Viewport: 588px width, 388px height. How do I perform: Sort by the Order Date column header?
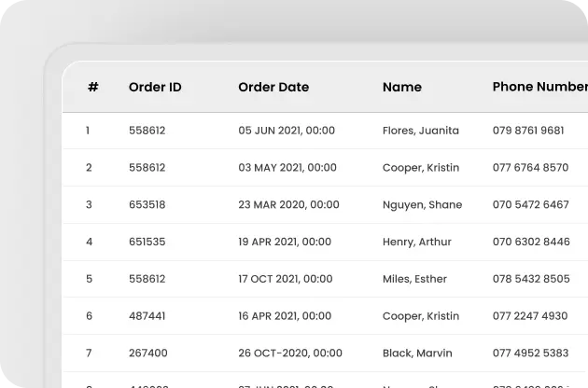click(x=273, y=87)
